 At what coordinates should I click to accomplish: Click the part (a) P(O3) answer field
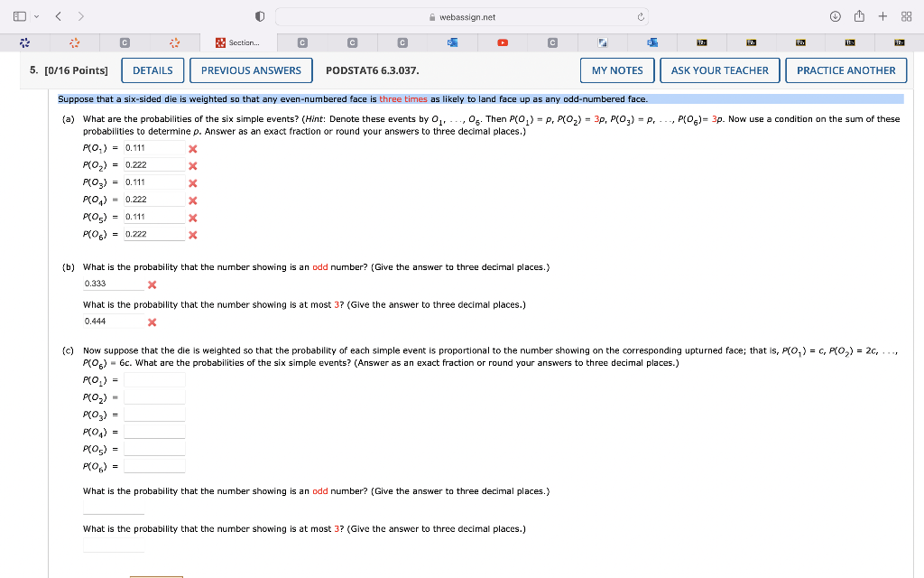pyautogui.click(x=154, y=182)
